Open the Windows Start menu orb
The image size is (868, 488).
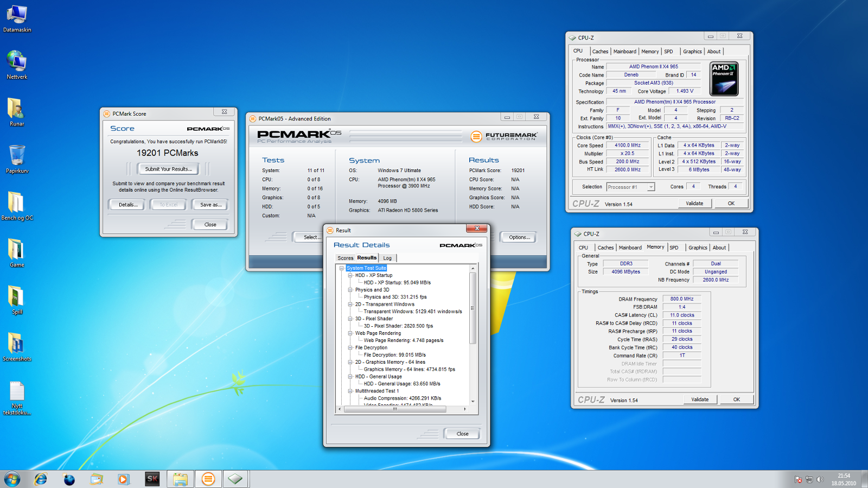point(12,479)
